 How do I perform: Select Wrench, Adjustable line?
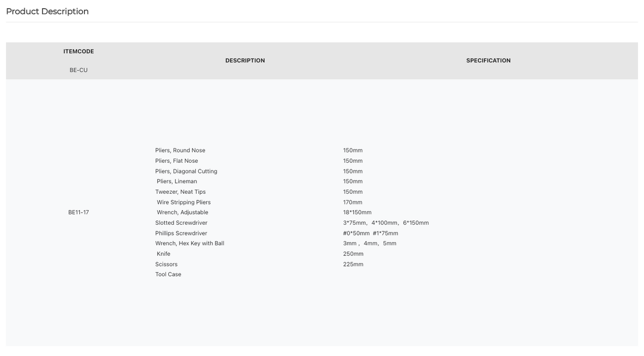point(183,213)
